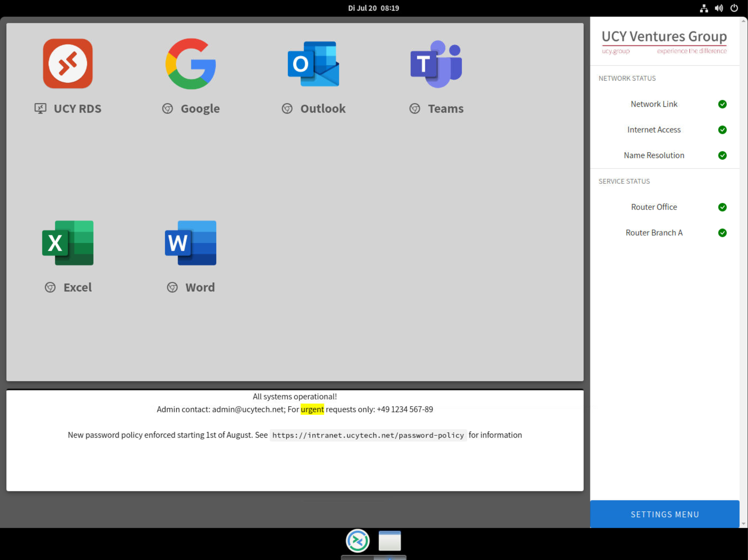Open the Outlook app icon
Viewport: 748px width, 560px height.
tap(314, 64)
